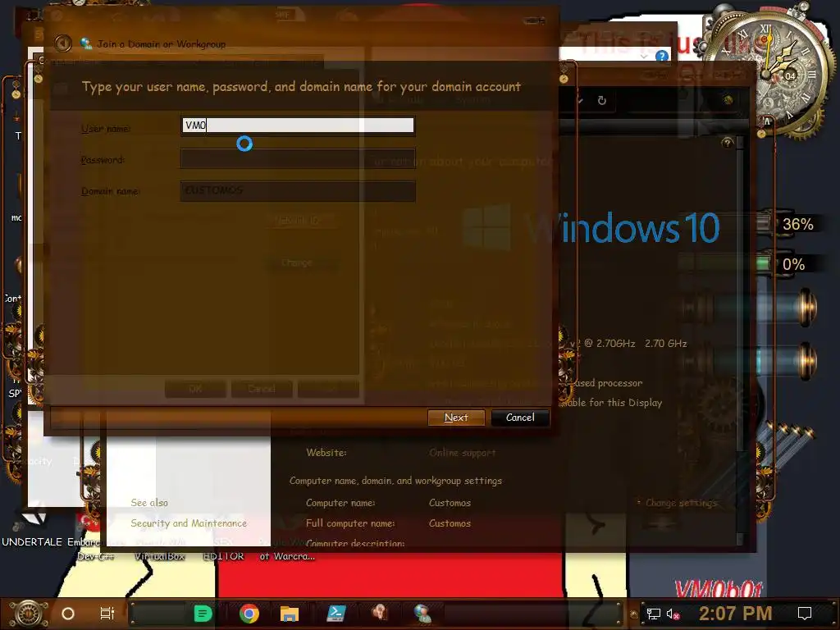
Task: Click the muted volume icon in the tray
Action: (673, 614)
